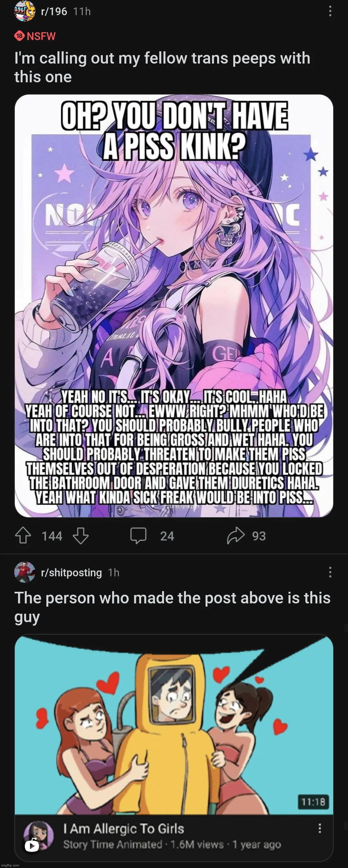This screenshot has width=348, height=868.
Task: Open the purple-haired anime girl meme image
Action: [x=174, y=306]
